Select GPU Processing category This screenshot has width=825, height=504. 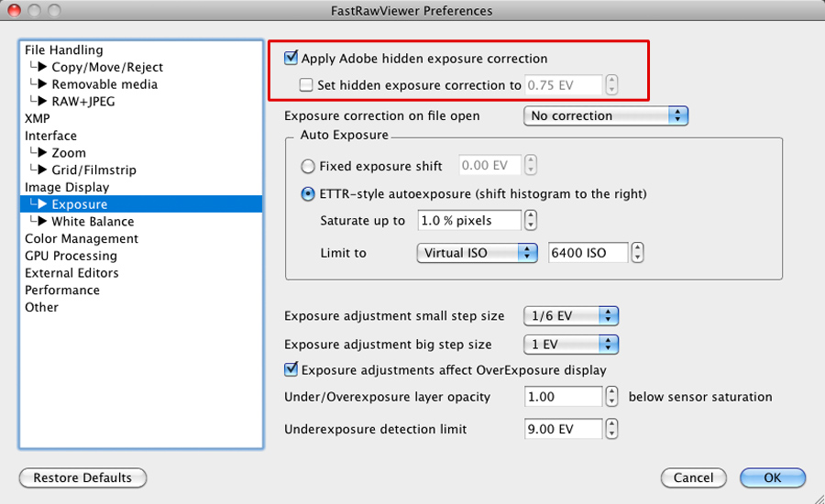(71, 256)
